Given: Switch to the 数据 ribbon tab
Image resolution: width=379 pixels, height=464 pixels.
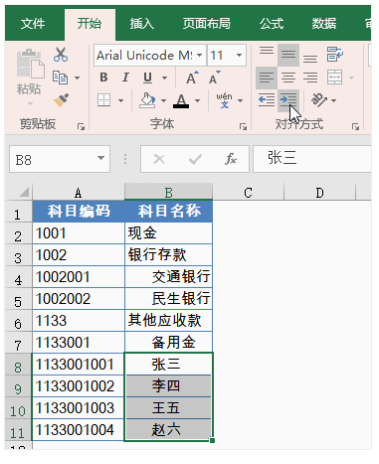Looking at the screenshot, I should pos(324,24).
